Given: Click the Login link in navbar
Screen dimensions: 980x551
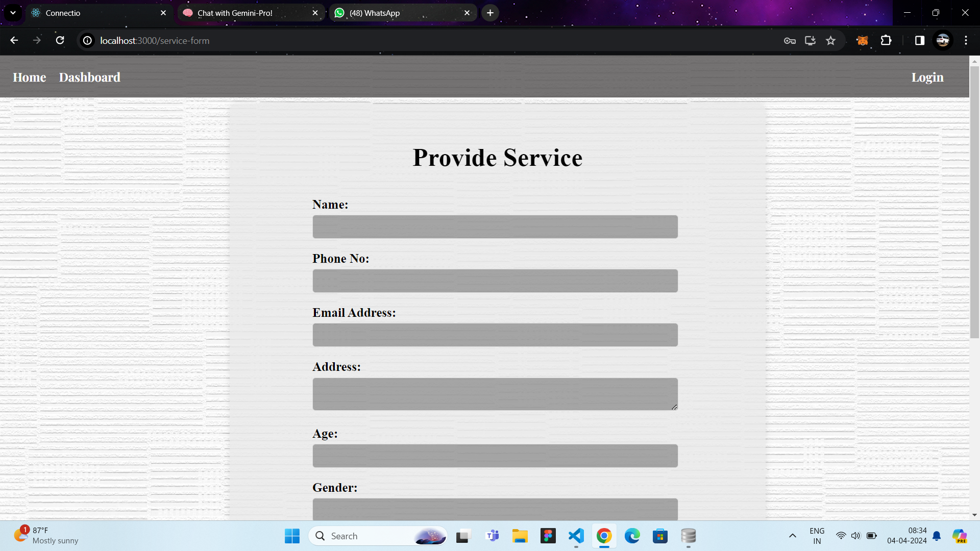Looking at the screenshot, I should tap(927, 77).
